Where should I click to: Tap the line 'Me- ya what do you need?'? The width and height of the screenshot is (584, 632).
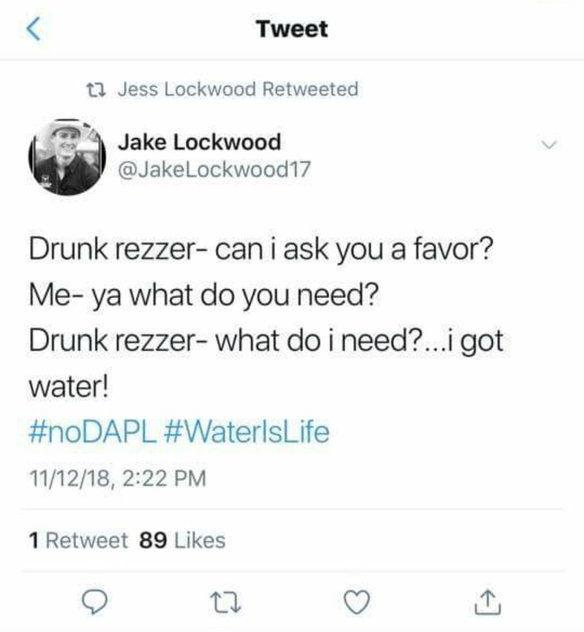(x=204, y=296)
